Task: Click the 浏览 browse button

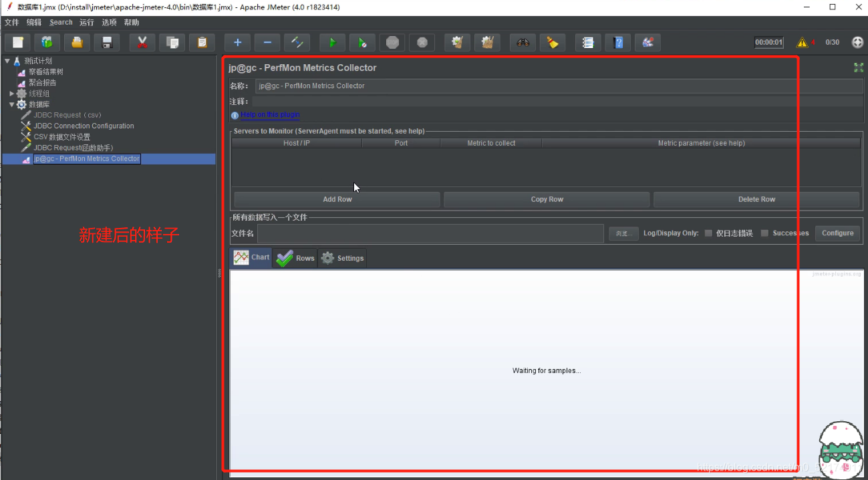Action: pyautogui.click(x=623, y=233)
